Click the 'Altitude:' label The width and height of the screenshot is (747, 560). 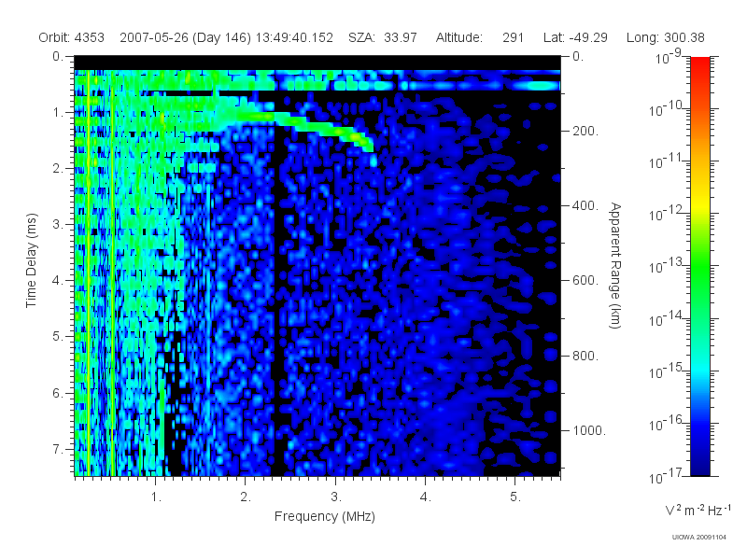click(459, 37)
